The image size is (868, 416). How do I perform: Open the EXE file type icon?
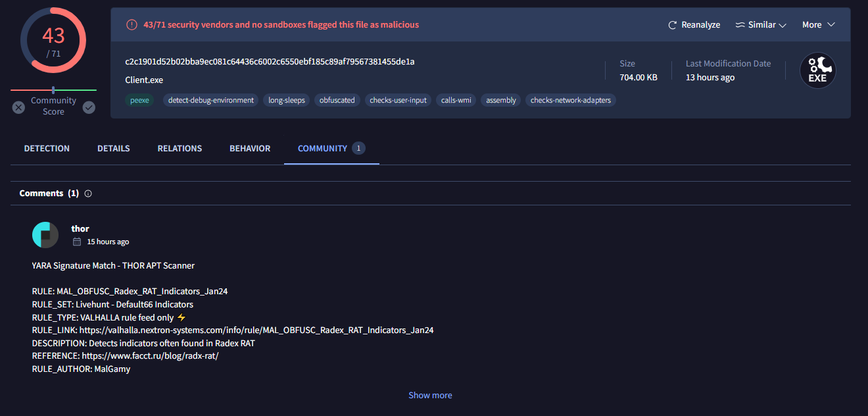click(817, 71)
